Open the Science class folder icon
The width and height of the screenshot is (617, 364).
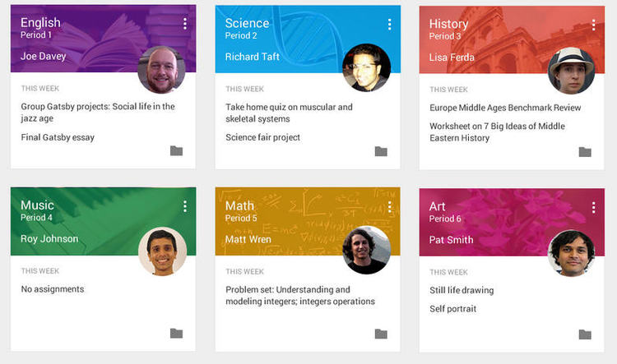(x=381, y=151)
